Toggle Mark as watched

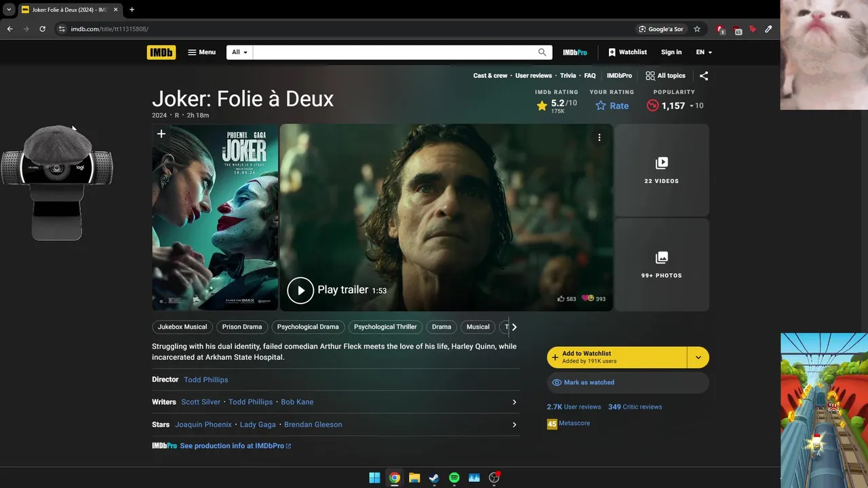tap(628, 382)
